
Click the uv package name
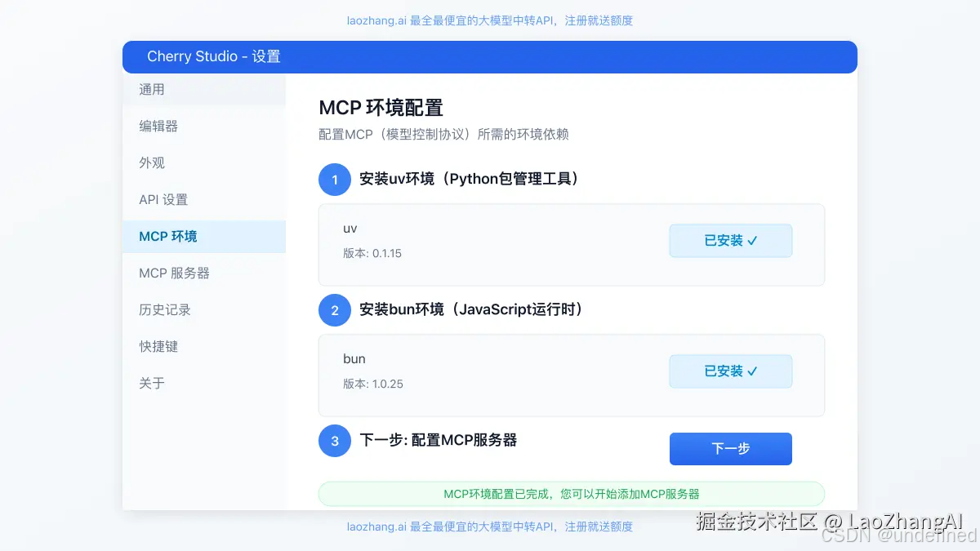point(350,229)
